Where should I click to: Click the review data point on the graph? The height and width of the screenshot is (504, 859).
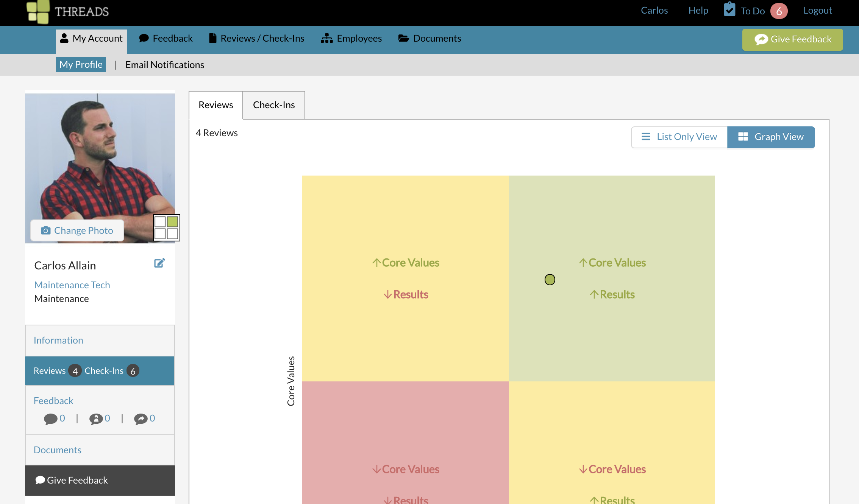pos(550,279)
